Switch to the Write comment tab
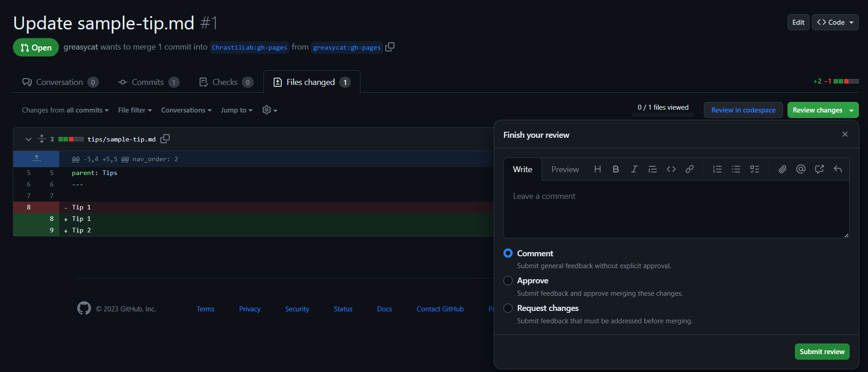The width and height of the screenshot is (868, 372). point(523,169)
